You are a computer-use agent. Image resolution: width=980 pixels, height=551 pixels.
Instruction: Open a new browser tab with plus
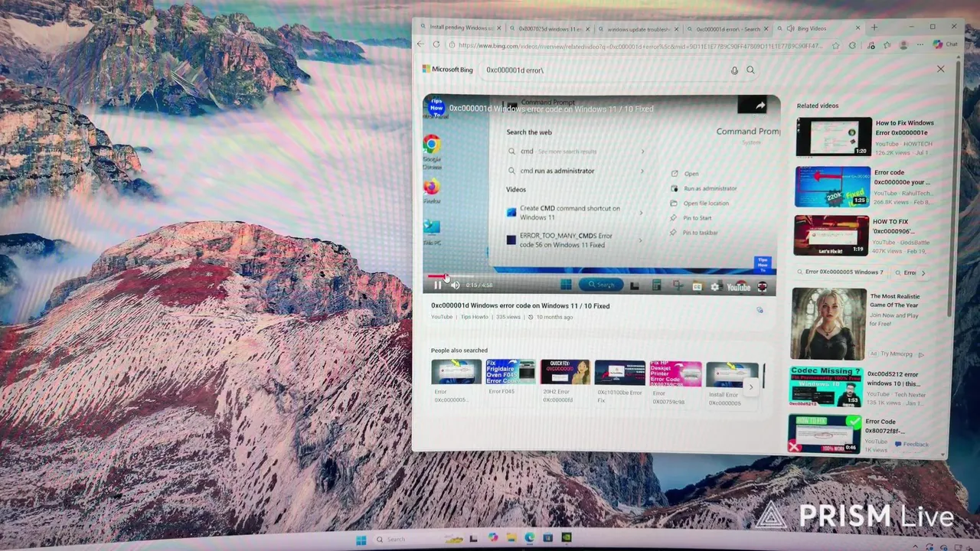click(x=874, y=28)
